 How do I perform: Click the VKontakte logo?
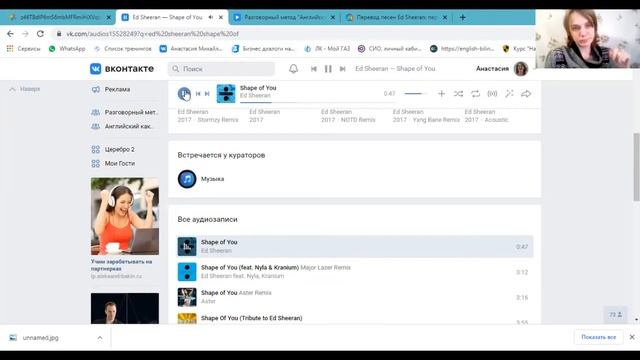point(122,69)
